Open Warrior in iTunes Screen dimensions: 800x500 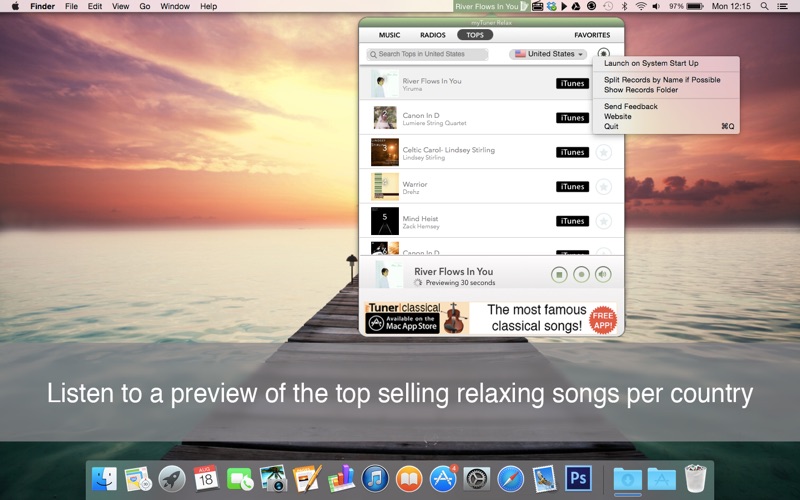click(x=572, y=187)
